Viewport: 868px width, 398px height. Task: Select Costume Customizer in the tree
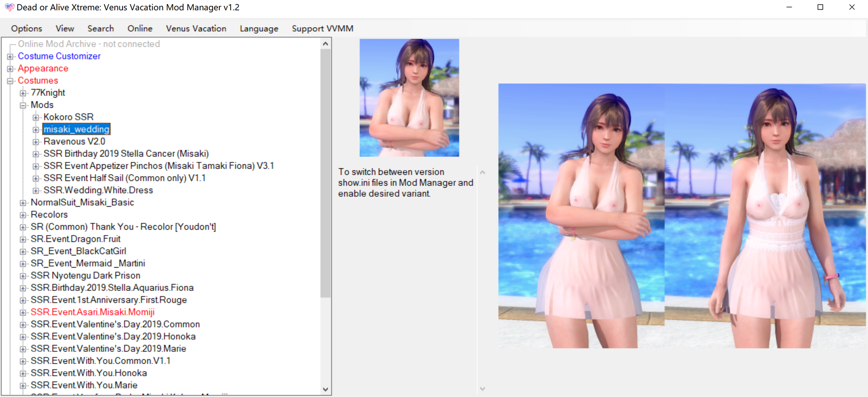59,56
